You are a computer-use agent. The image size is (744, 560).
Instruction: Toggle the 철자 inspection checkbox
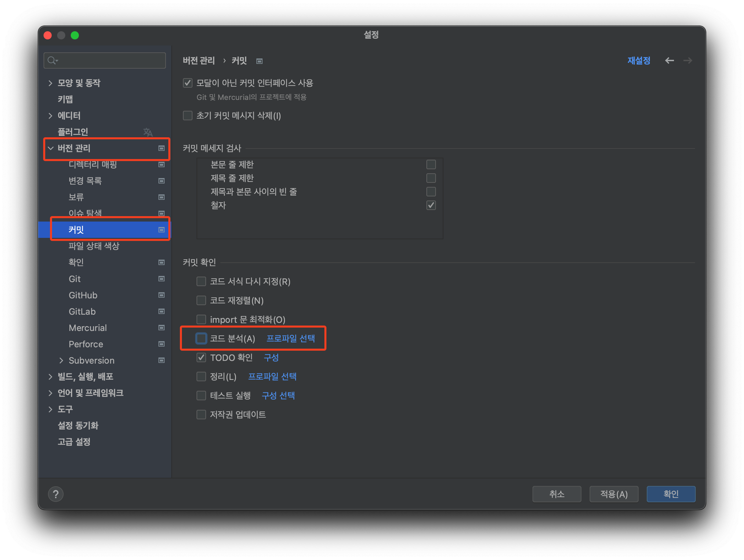coord(431,205)
